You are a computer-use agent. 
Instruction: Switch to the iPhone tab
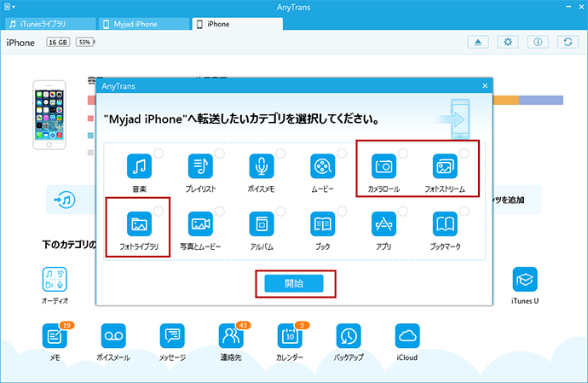[x=238, y=24]
